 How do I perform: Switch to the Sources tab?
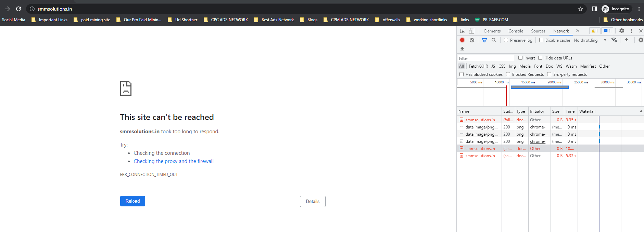point(538,31)
